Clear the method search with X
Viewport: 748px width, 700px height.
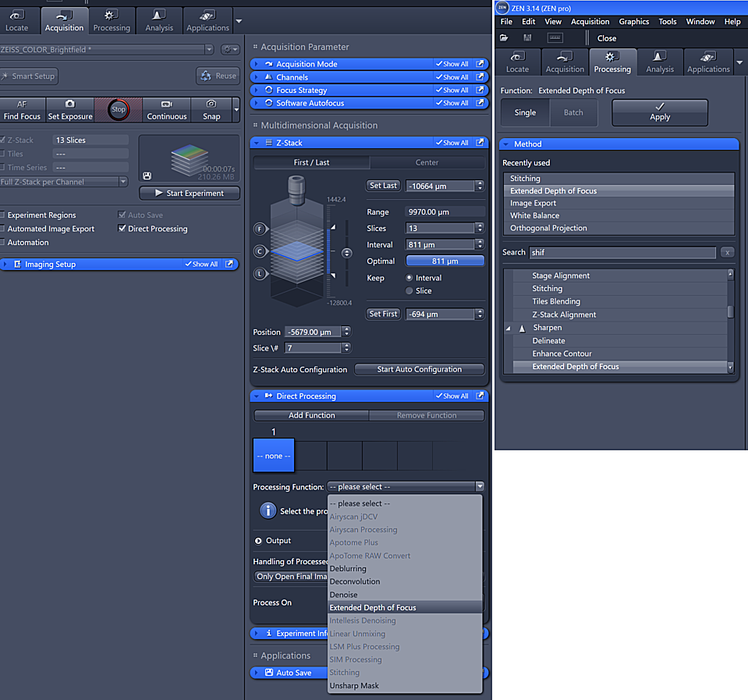point(727,252)
